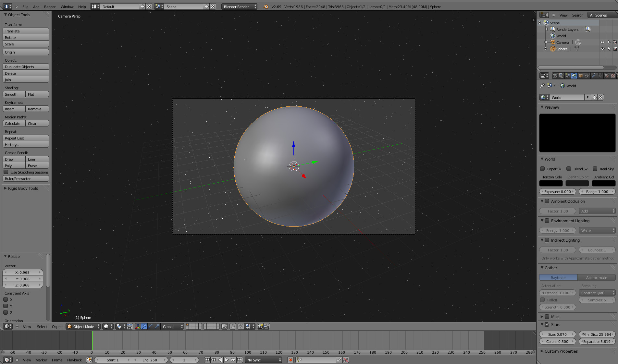
Task: Open the Render properties camera tab
Action: (555, 76)
